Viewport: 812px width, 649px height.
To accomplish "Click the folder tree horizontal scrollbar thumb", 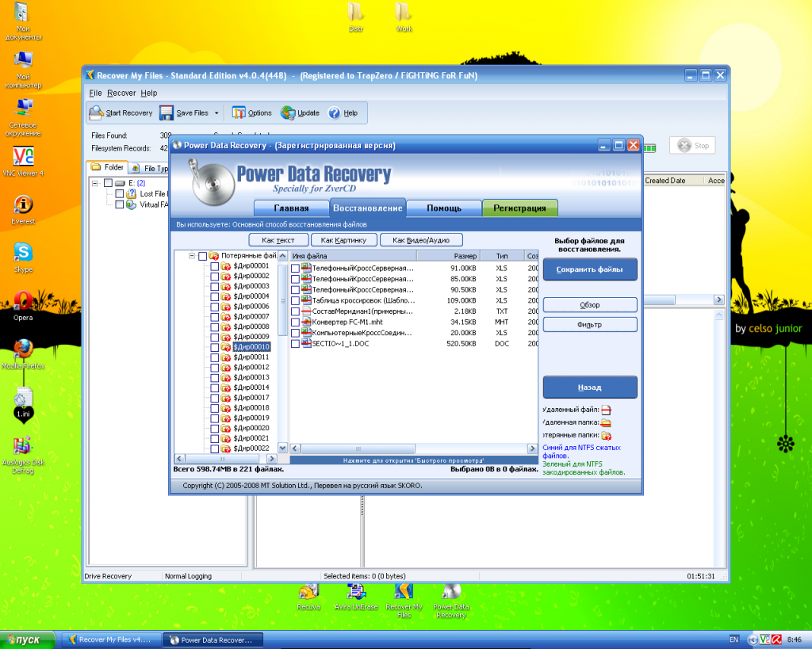I will 223,459.
